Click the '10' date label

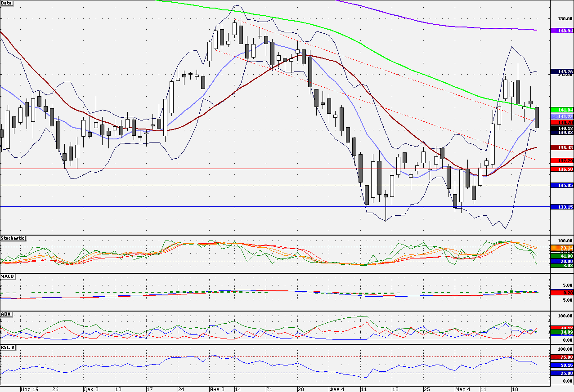tap(118, 389)
